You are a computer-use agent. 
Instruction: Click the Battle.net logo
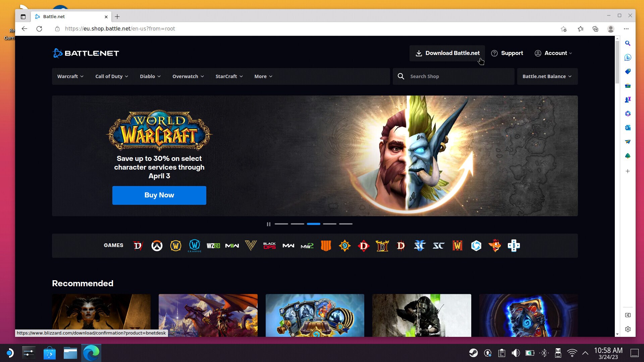pos(86,53)
